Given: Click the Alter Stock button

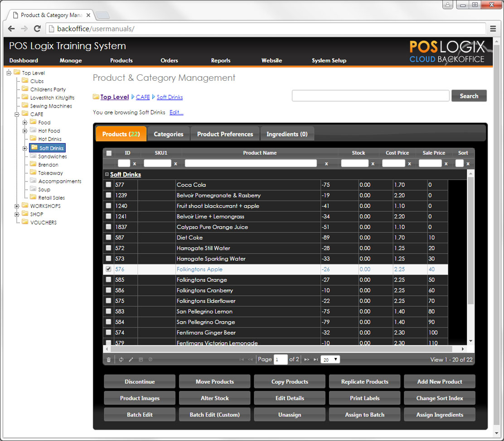Looking at the screenshot, I should 215,398.
